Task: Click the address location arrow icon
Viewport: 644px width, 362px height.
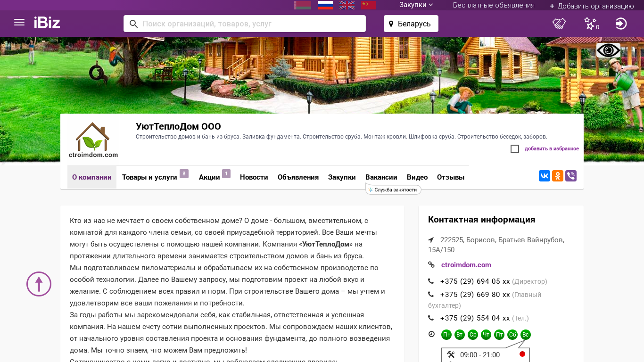Action: [431, 240]
